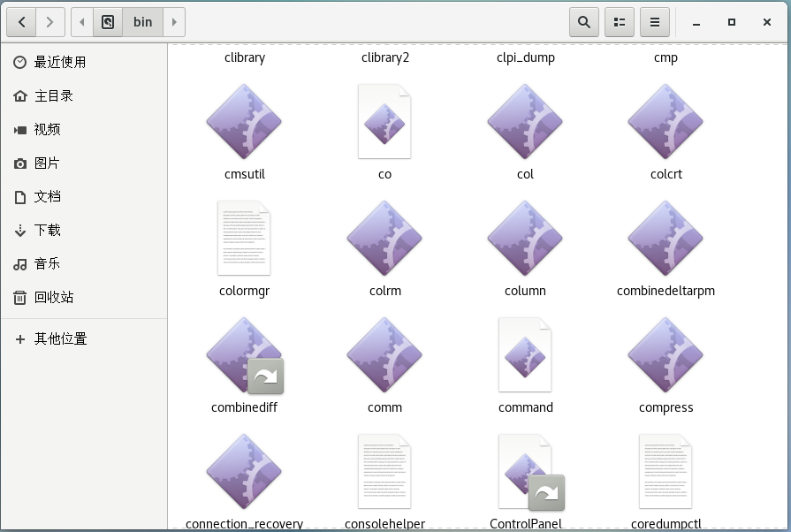Open 回收站 in sidebar
Image resolution: width=791 pixels, height=532 pixels.
84,298
